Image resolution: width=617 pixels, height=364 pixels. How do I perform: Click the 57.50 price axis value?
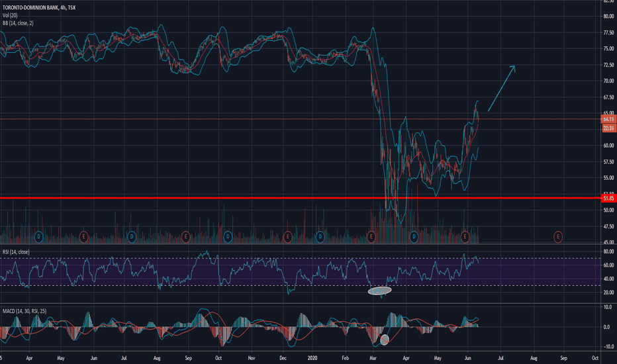click(608, 161)
